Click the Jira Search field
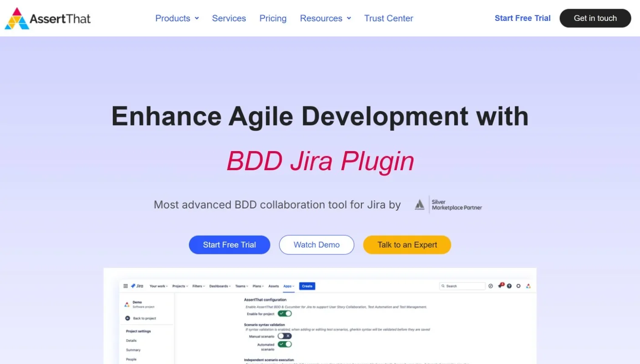This screenshot has width=640, height=364. pyautogui.click(x=462, y=286)
